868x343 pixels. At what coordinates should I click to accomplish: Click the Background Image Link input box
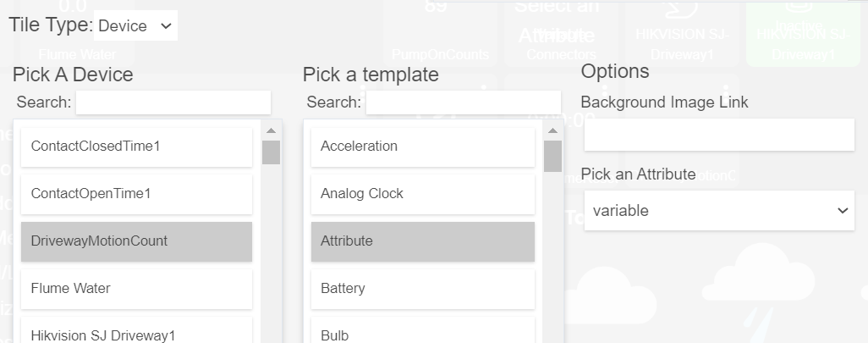click(x=719, y=135)
